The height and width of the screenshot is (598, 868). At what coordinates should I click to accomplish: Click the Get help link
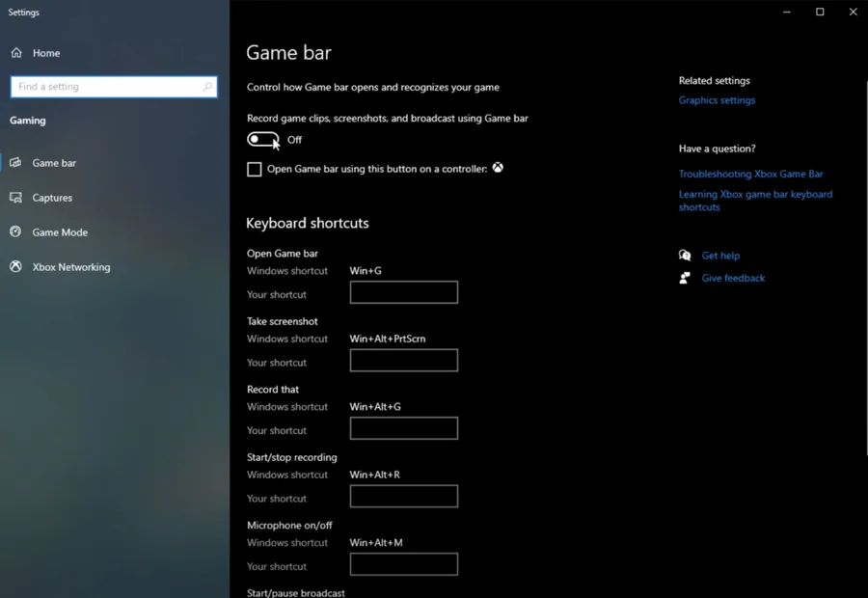point(720,256)
